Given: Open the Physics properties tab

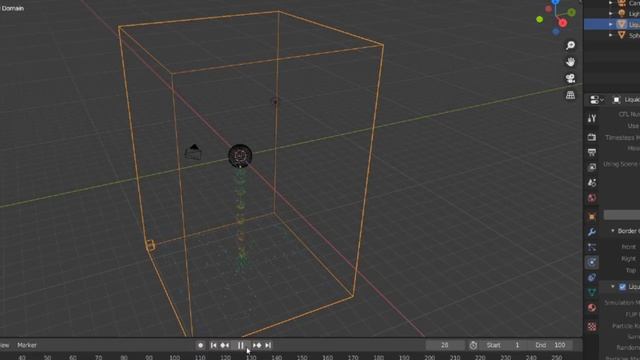Looking at the screenshot, I should (x=592, y=262).
